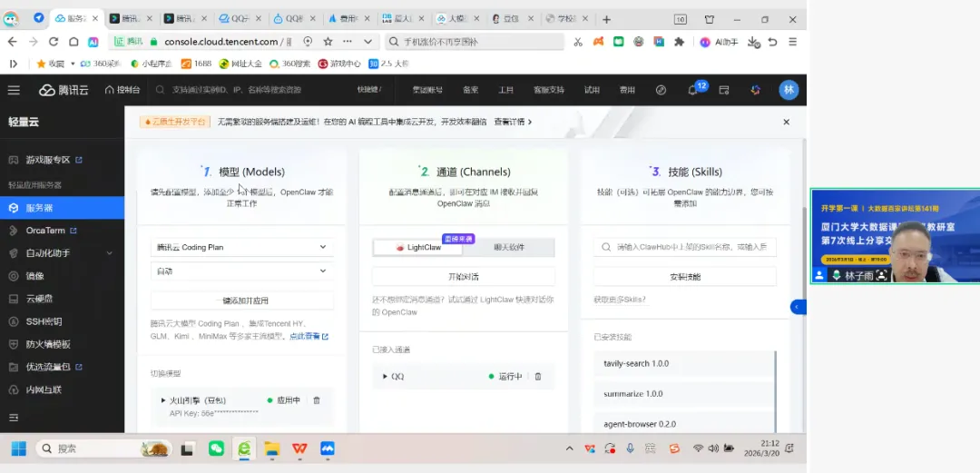
Task: Click the 一键添加并应用 button
Action: 242,301
